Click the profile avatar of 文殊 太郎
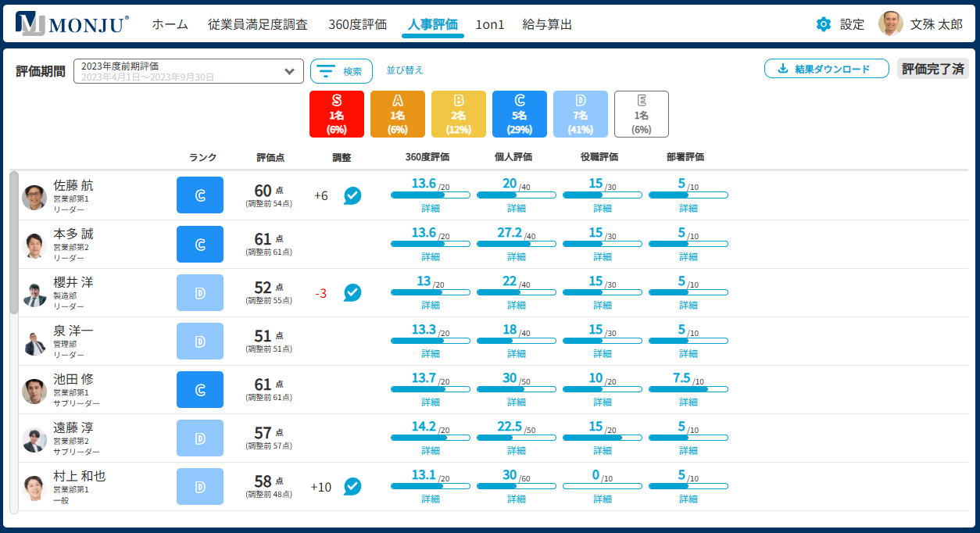This screenshot has height=533, width=980. (890, 24)
